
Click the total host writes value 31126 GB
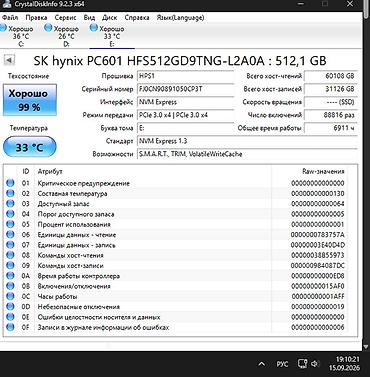tap(331, 89)
